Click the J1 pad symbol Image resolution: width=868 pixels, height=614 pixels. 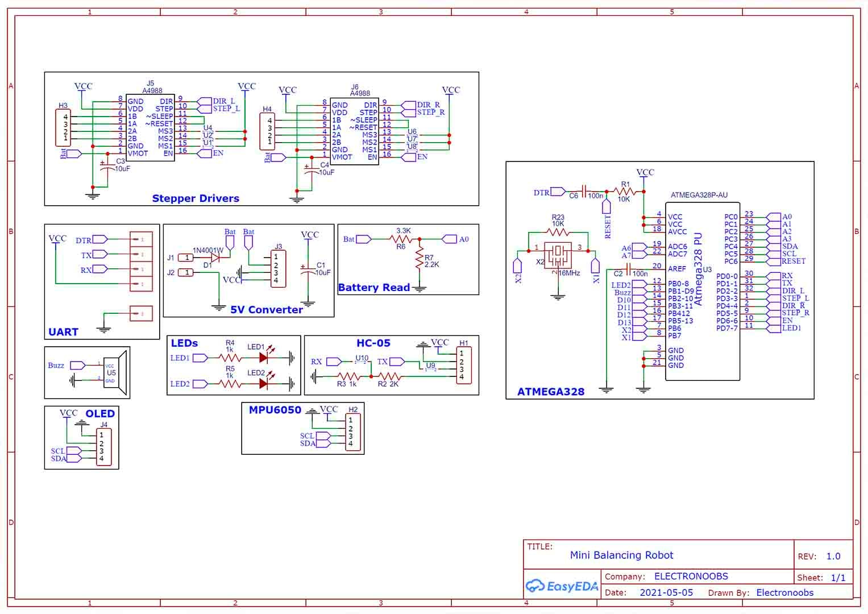click(186, 258)
